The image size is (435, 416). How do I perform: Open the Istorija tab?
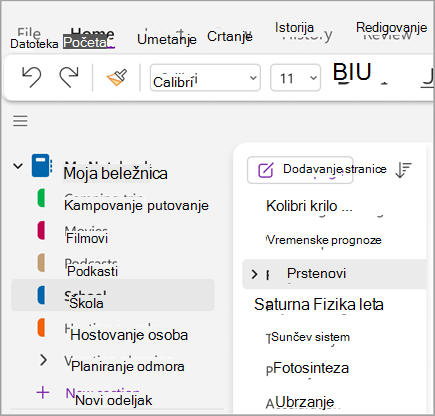tap(294, 27)
